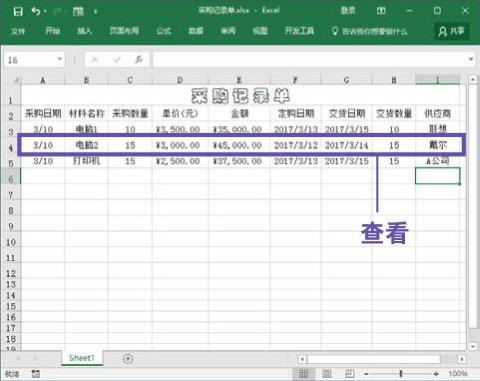The height and width of the screenshot is (381, 480).
Task: Click the zoom slider handle
Action: [x=401, y=374]
